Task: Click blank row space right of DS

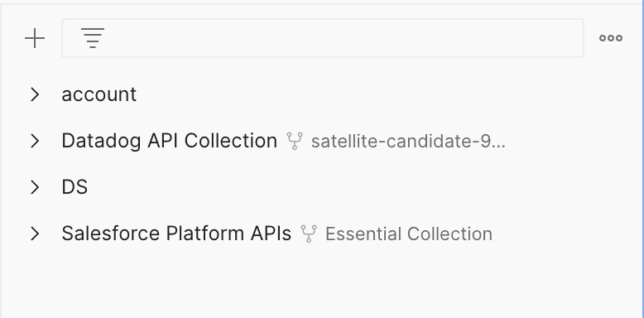Action: pyautogui.click(x=362, y=187)
